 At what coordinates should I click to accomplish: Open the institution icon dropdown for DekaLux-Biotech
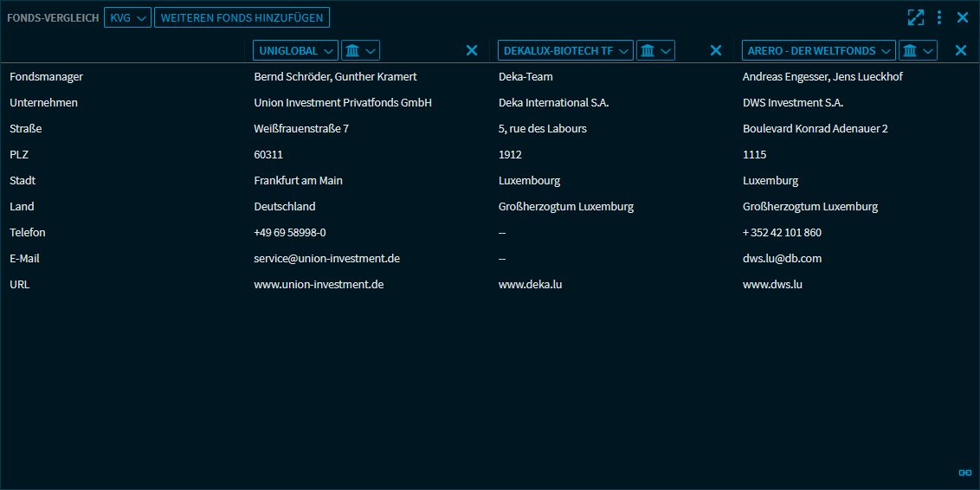tap(655, 50)
